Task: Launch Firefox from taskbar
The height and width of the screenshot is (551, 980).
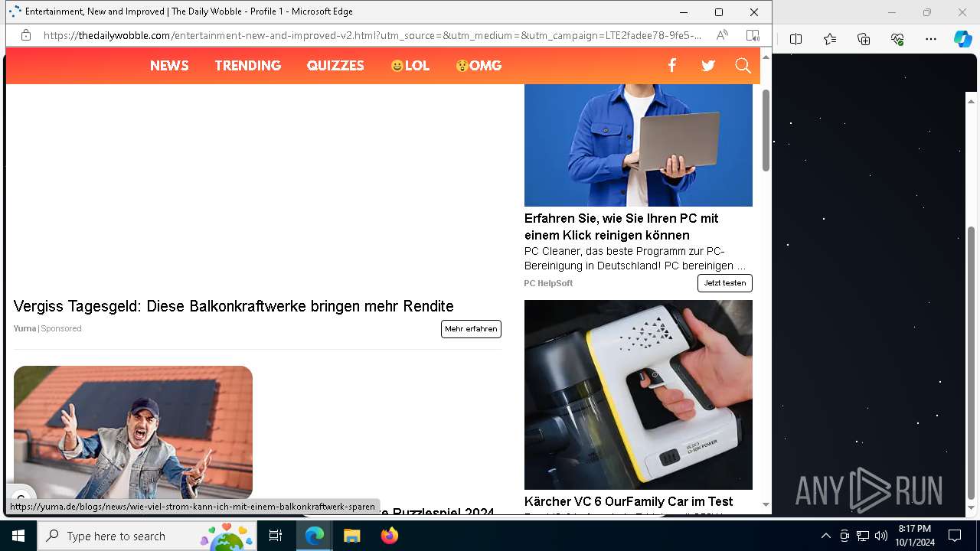Action: pos(389,536)
